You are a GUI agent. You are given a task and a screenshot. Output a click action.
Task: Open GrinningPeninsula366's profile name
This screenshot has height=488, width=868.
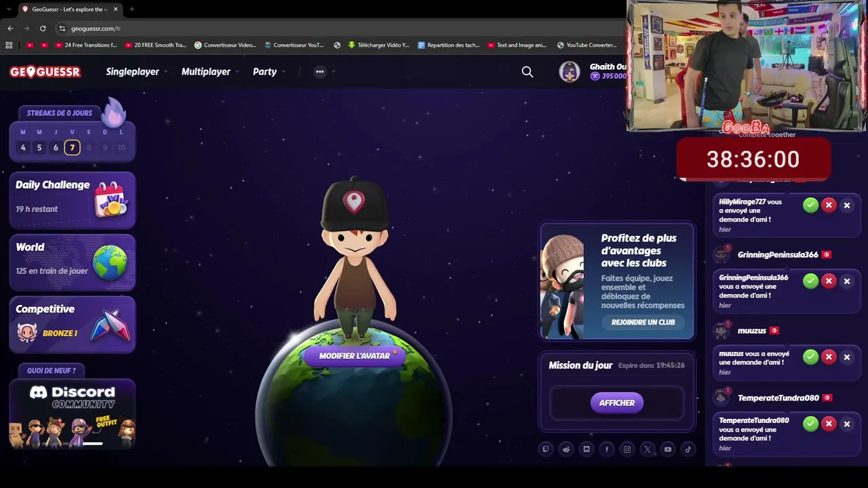778,255
